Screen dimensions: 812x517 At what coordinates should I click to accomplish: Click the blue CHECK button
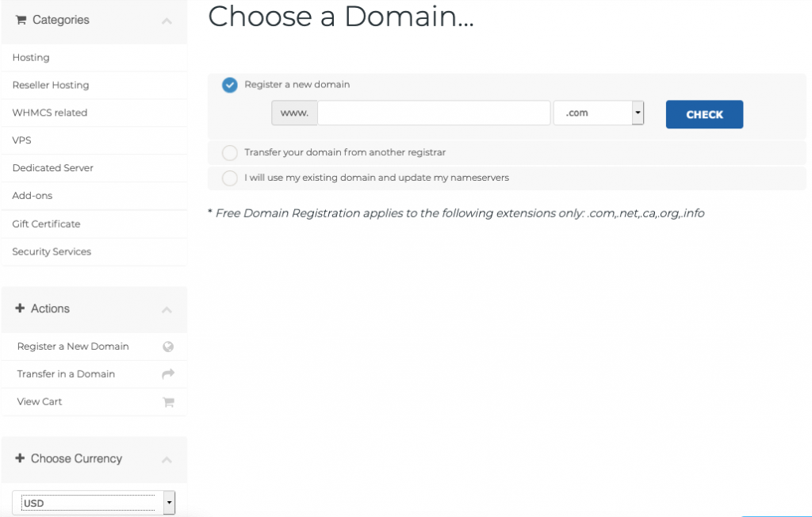704,114
